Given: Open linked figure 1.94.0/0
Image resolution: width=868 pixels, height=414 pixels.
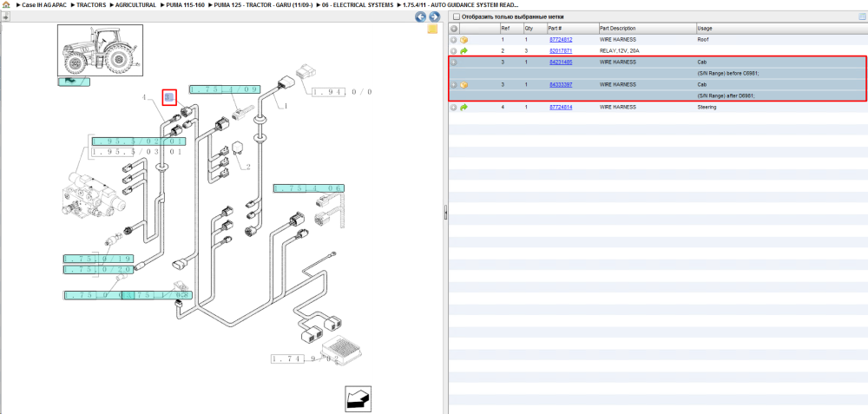Looking at the screenshot, I should point(341,92).
